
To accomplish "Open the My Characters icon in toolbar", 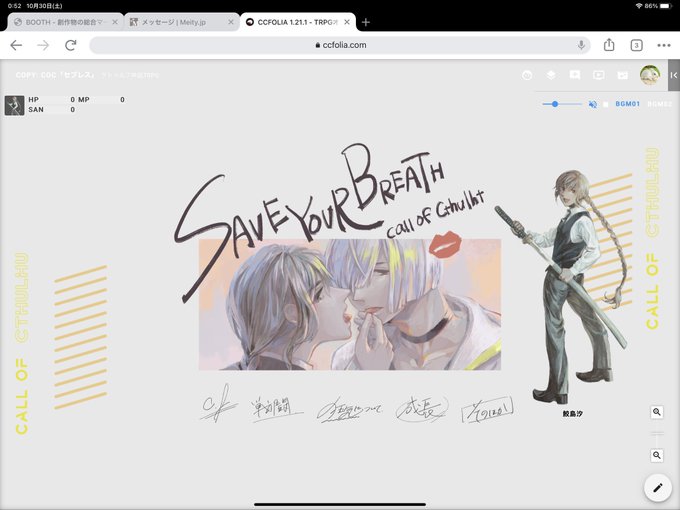I will (x=527, y=75).
